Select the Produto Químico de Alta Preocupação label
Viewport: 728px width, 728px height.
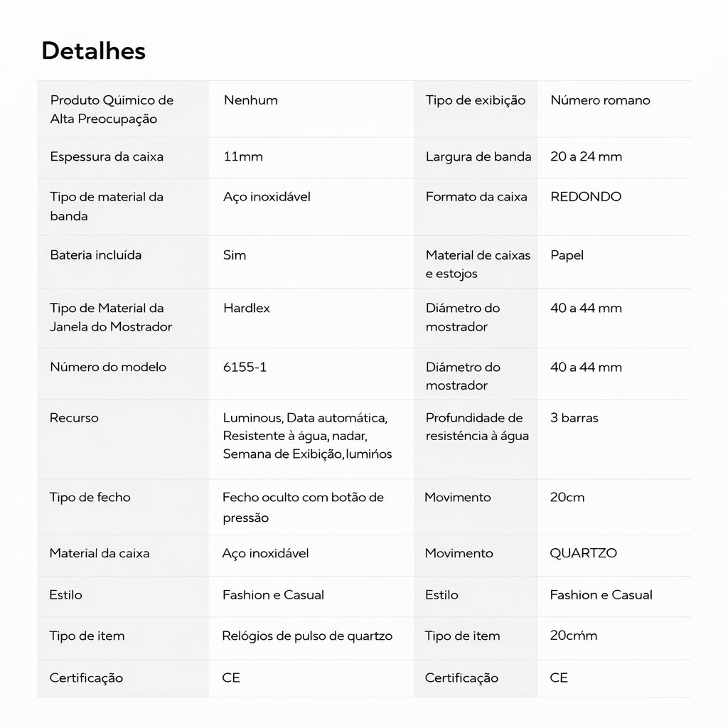pos(112,109)
